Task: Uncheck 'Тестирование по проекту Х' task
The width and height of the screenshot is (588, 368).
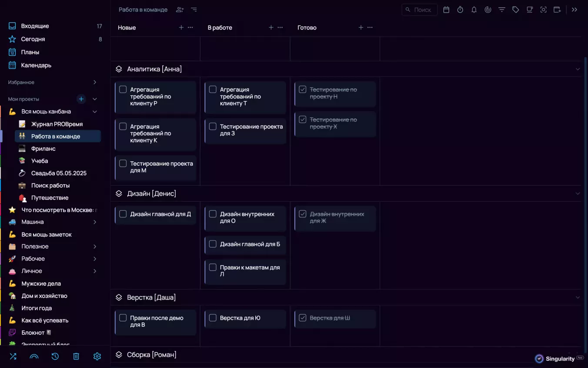Action: 303,119
